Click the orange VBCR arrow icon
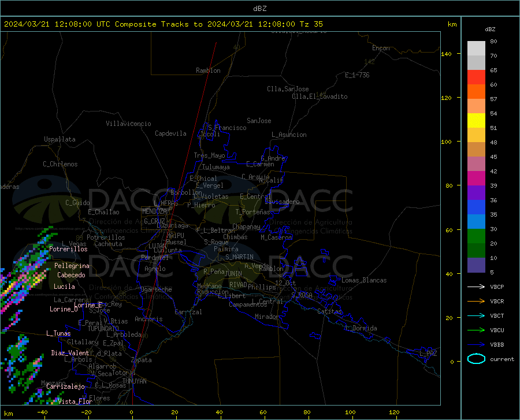 tap(476, 302)
